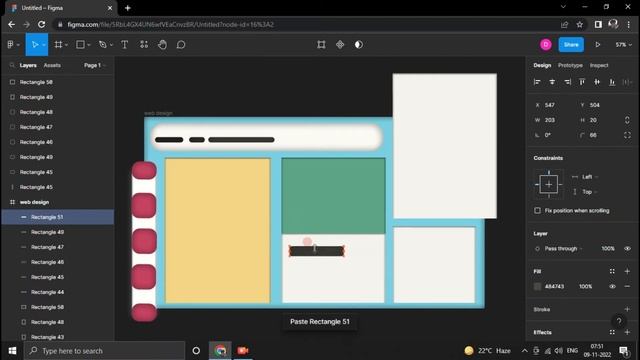Expand Move tool options arrow
640x360 pixels.
tap(44, 45)
